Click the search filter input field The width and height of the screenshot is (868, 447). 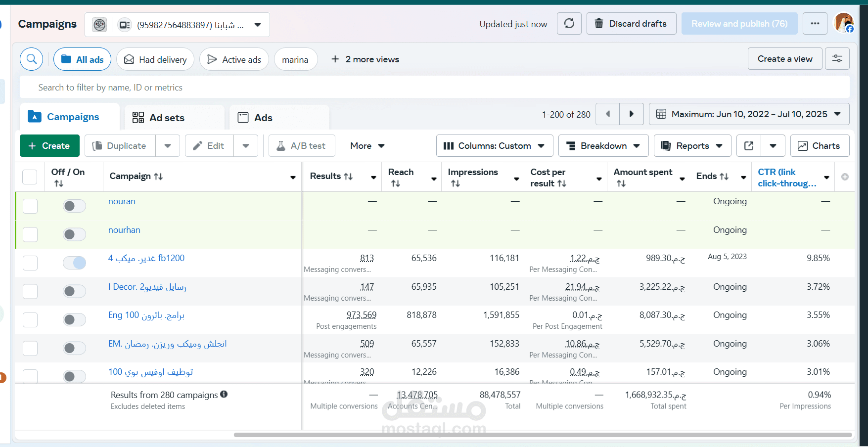(x=435, y=88)
